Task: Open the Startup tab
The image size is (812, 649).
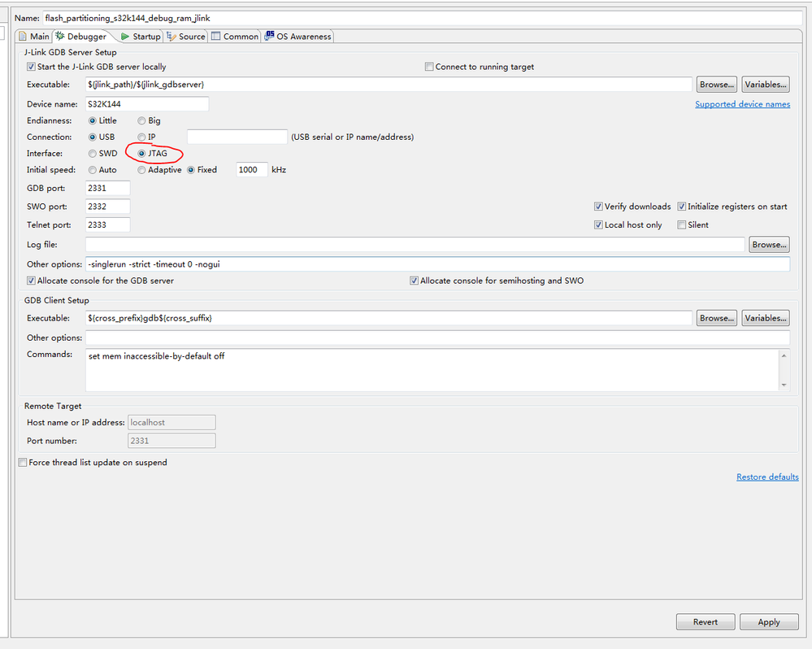Action: pos(141,37)
